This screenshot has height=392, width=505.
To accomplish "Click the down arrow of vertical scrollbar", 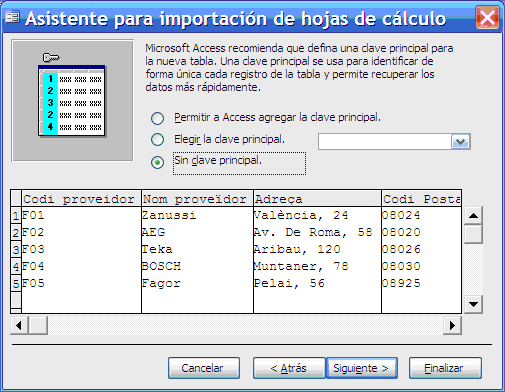I will [473, 304].
